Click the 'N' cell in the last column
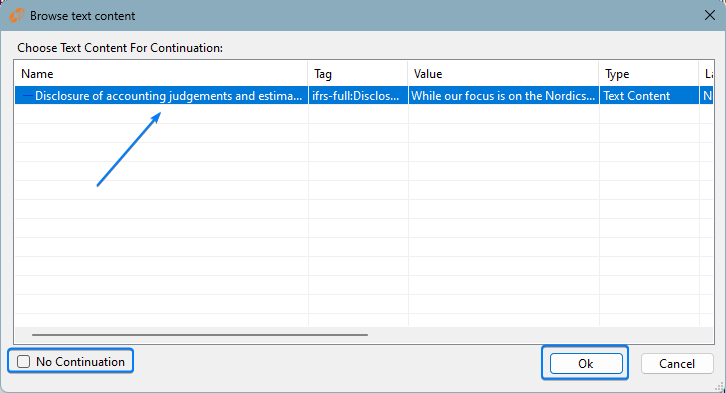Viewport: 726px width, 393px height. [x=707, y=96]
